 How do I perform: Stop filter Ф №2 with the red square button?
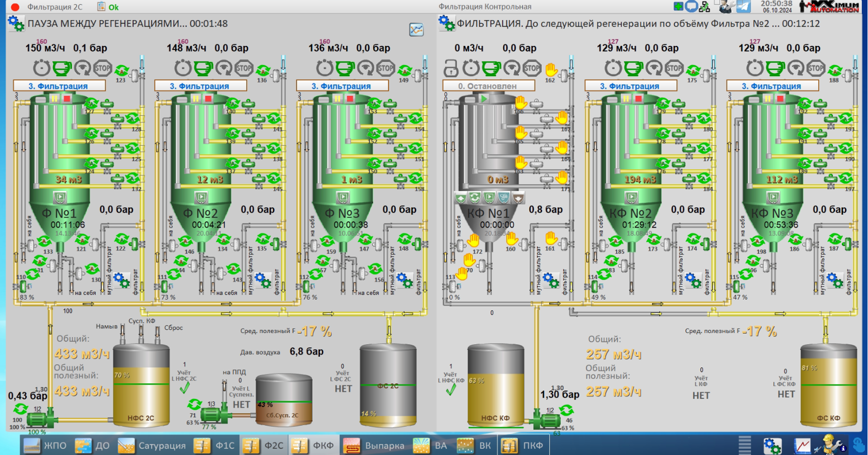pyautogui.click(x=208, y=99)
